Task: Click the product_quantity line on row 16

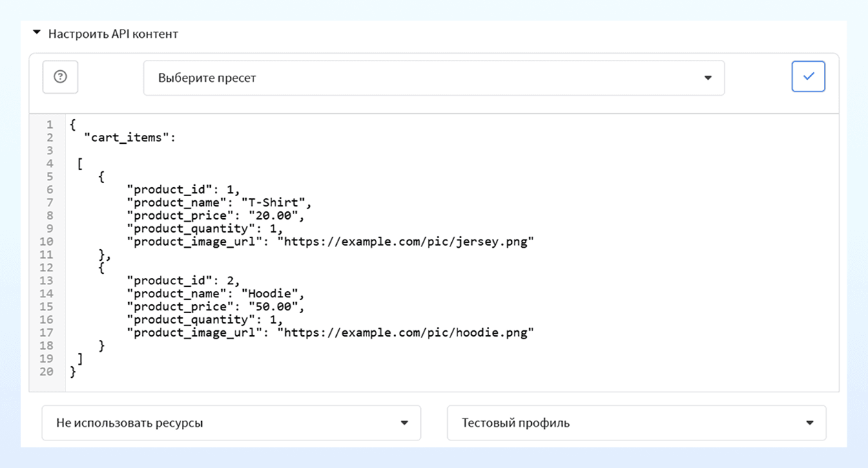Action: point(205,320)
